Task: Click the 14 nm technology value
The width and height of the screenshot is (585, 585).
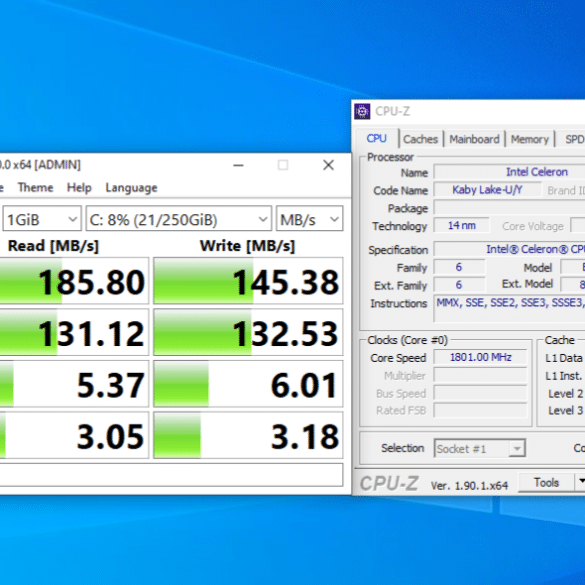Action: pos(462,225)
